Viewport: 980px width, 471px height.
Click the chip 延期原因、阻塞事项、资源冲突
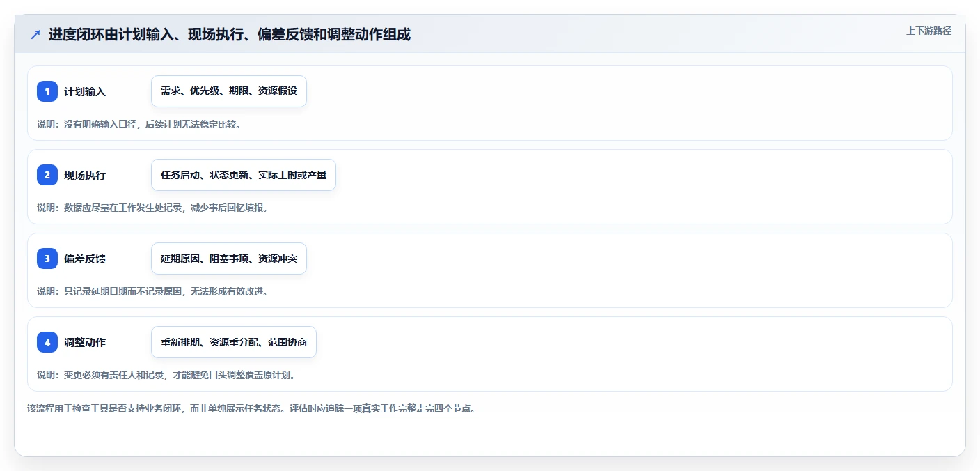[x=229, y=258]
